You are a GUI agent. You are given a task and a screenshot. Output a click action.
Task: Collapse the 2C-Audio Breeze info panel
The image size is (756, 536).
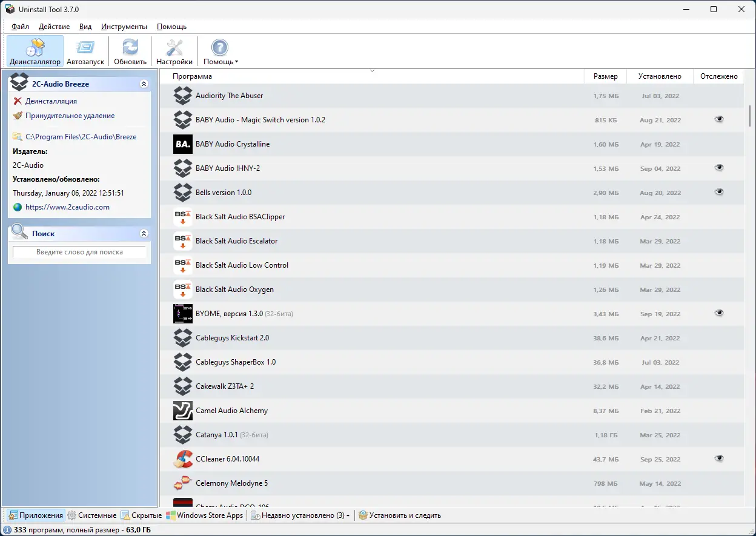(x=144, y=84)
